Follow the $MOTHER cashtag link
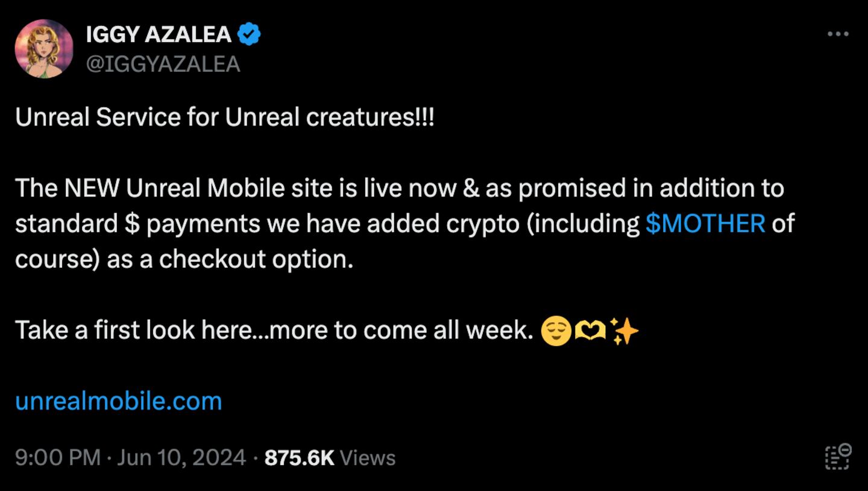 (x=705, y=224)
